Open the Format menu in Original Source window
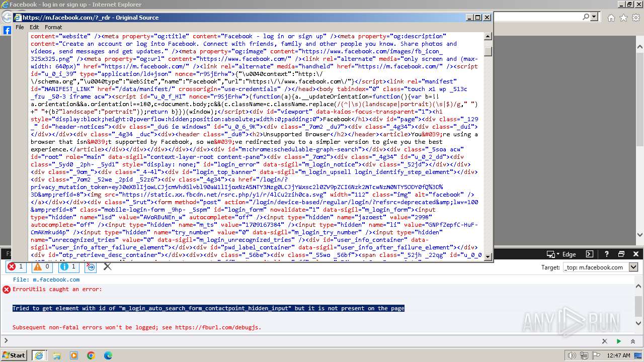The height and width of the screenshot is (362, 644). click(x=53, y=27)
